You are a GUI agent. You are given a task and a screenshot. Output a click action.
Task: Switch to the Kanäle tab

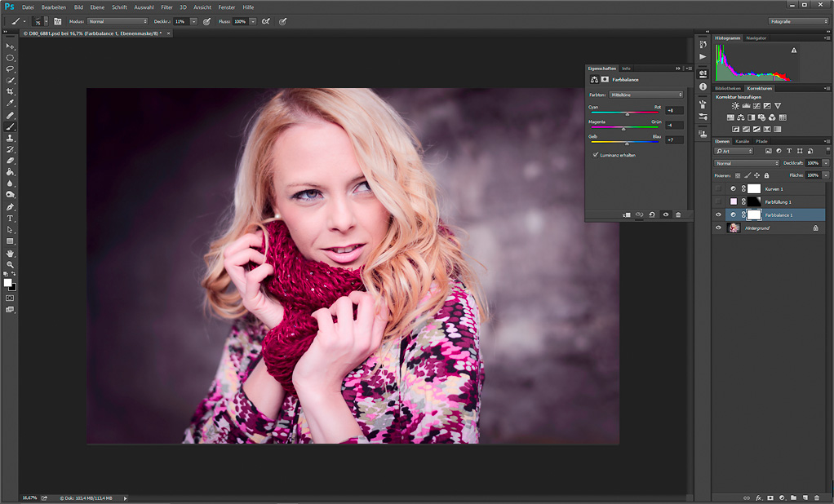click(742, 141)
